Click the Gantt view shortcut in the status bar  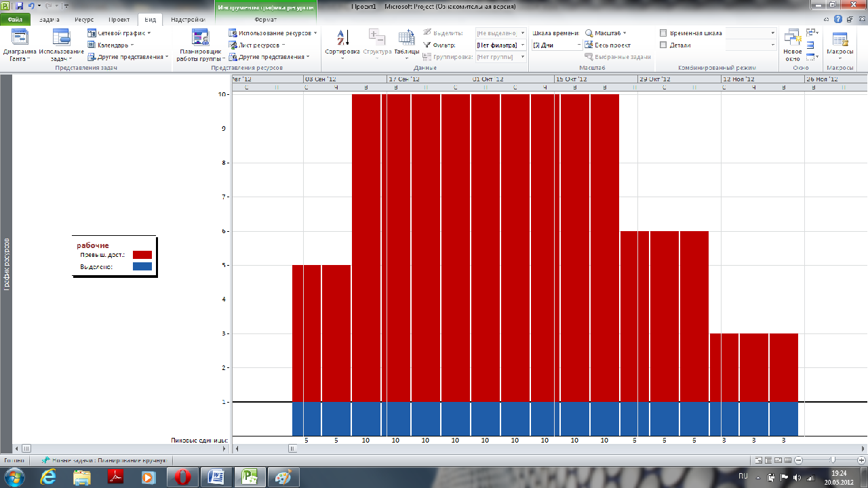[758, 460]
